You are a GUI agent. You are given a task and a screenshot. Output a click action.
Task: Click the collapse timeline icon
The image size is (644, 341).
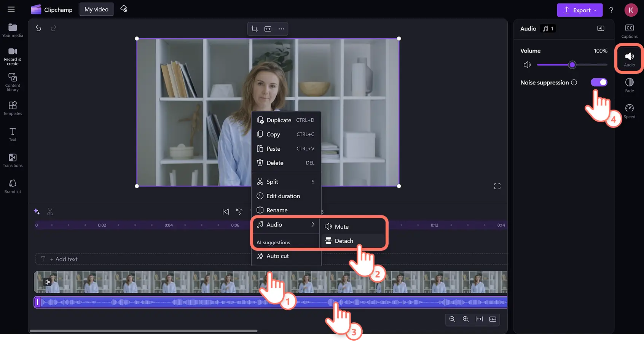click(493, 319)
